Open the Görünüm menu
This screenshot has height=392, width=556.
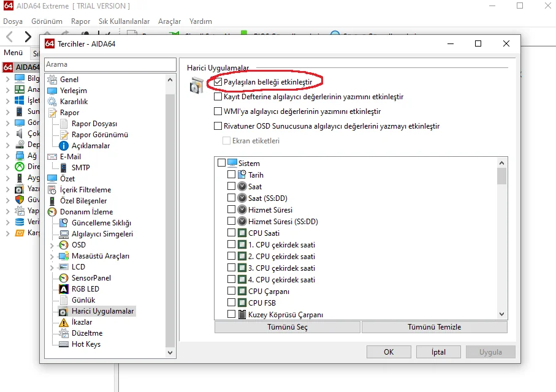47,21
